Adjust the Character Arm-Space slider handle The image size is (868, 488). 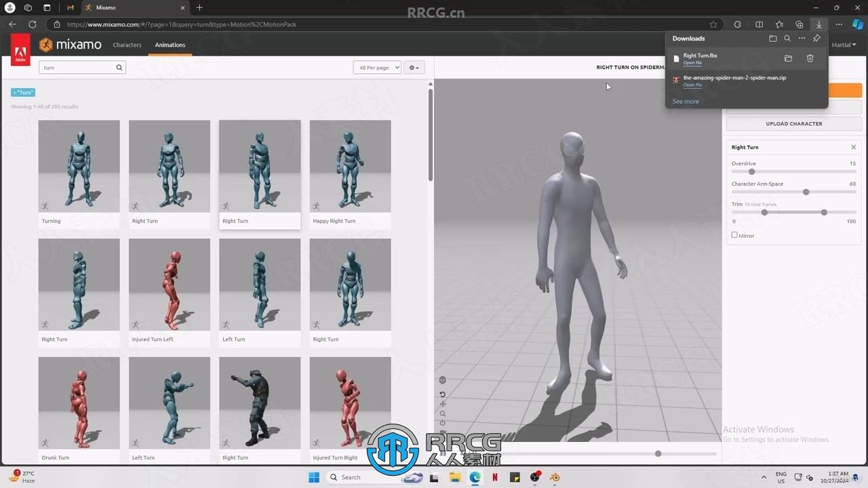pos(806,192)
